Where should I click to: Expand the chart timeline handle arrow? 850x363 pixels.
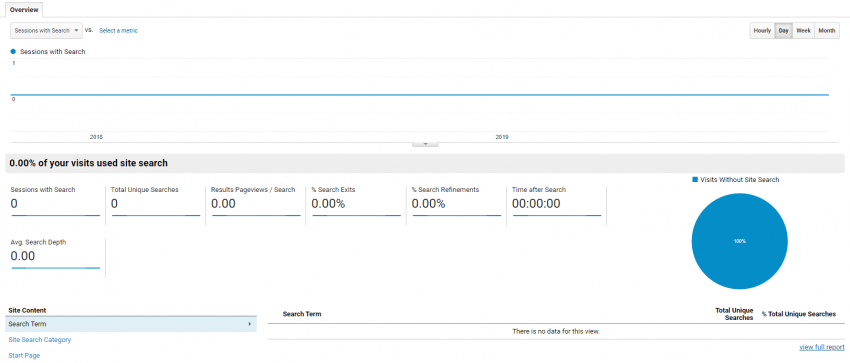pyautogui.click(x=425, y=144)
